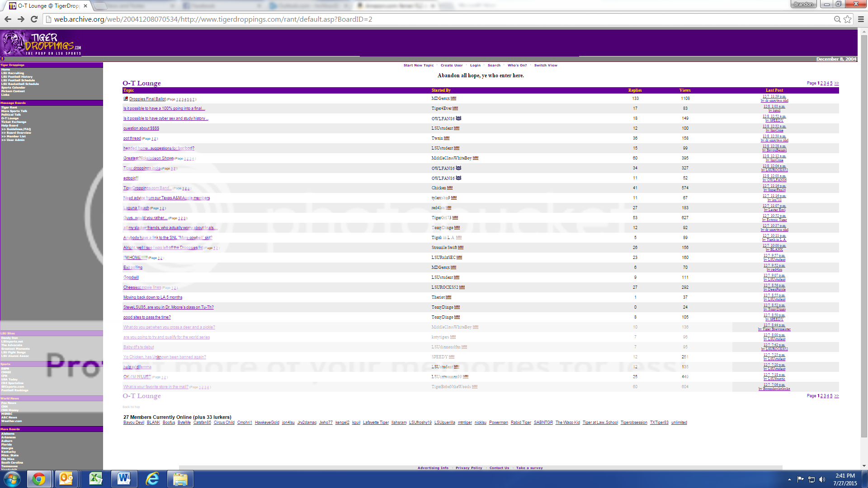Screen dimensions: 868x488
Task: Click the browser Back arrow
Action: click(x=8, y=19)
